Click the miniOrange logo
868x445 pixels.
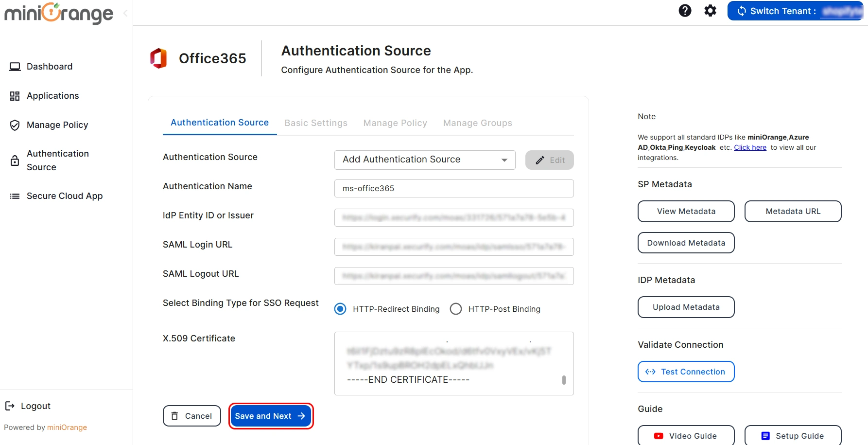(59, 13)
